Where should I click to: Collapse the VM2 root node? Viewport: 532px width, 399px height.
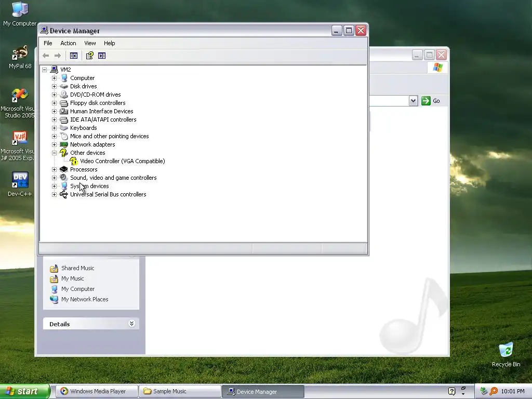45,70
